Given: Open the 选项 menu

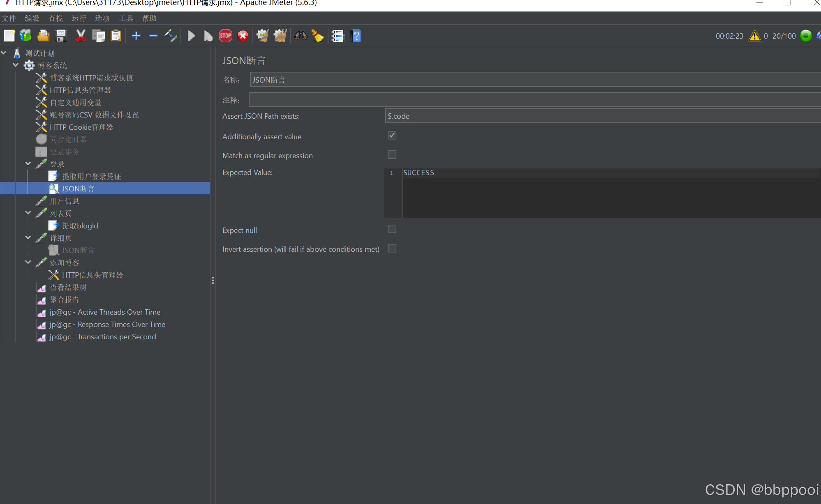Looking at the screenshot, I should [102, 18].
